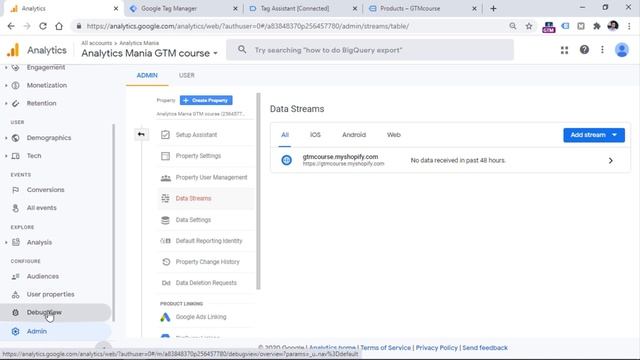Click the Conversions flag icon
The image size is (640, 360).
pos(16,190)
